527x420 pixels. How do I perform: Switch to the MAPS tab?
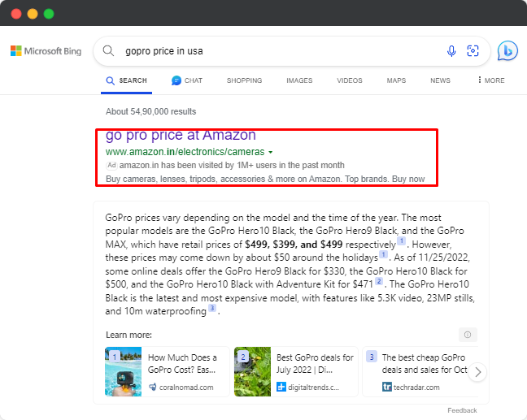point(396,80)
